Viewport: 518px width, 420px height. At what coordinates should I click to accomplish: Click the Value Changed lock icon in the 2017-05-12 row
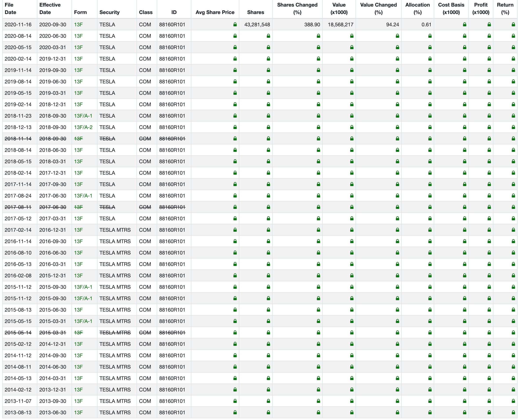(x=397, y=219)
